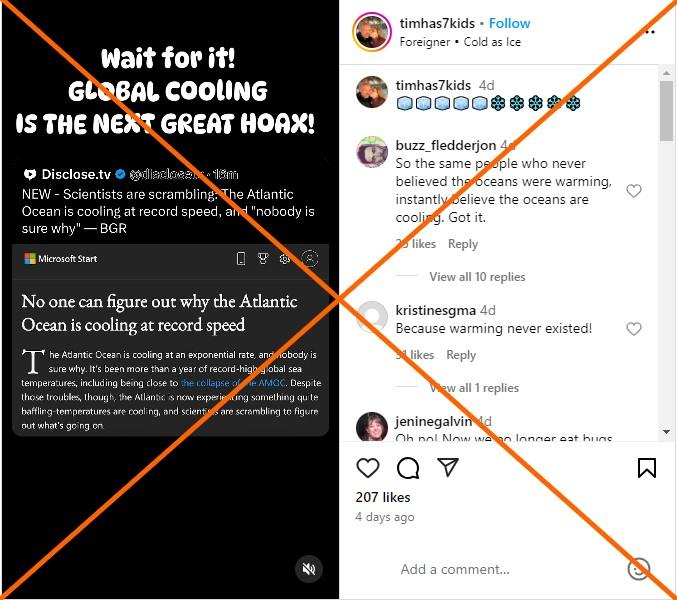
Task: Reply to kristinesgma's comment
Action: pyautogui.click(x=461, y=355)
